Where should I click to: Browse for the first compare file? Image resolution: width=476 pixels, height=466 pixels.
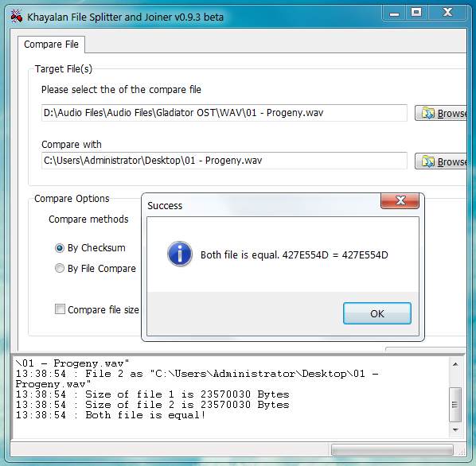[x=441, y=113]
